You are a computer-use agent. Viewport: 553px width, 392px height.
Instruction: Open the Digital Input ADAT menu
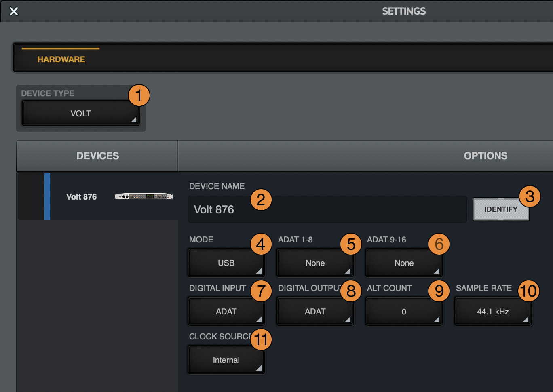226,312
